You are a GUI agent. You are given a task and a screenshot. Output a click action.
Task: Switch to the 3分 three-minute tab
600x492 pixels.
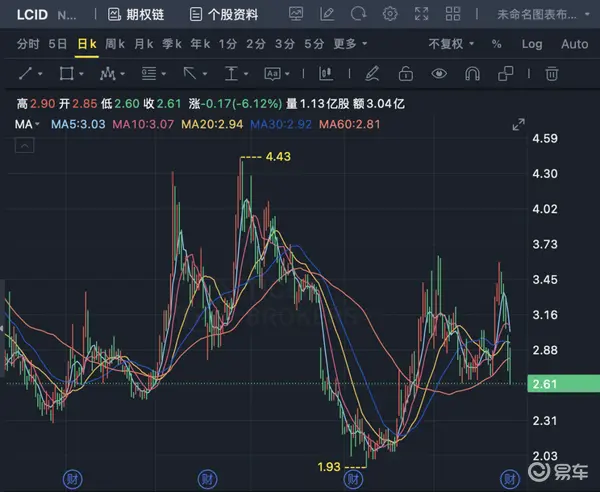tap(285, 44)
